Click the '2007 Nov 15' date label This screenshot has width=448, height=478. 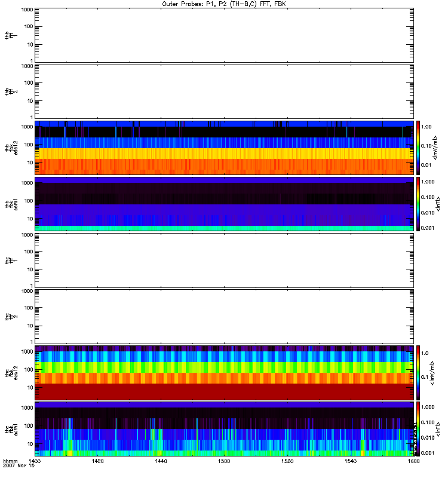19,465
